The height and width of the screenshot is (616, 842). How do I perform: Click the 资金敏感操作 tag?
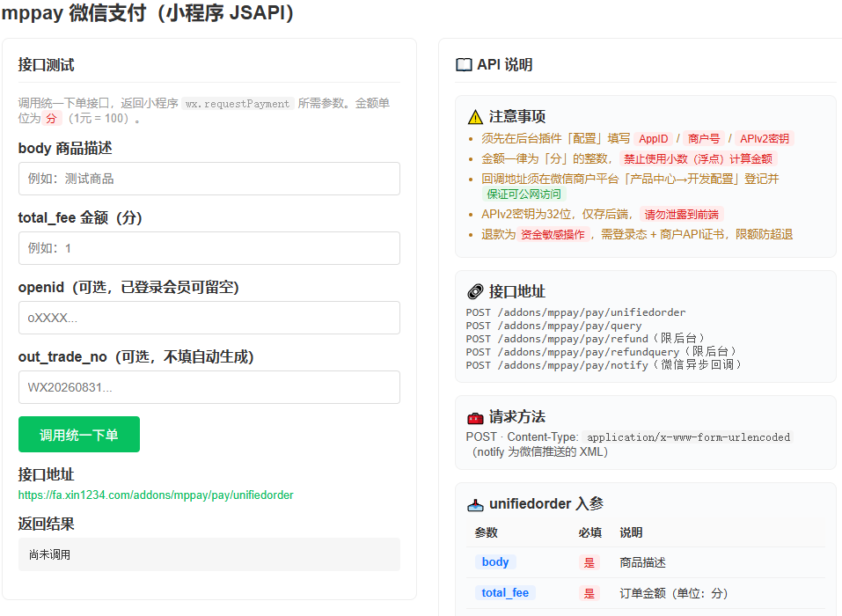pos(553,235)
